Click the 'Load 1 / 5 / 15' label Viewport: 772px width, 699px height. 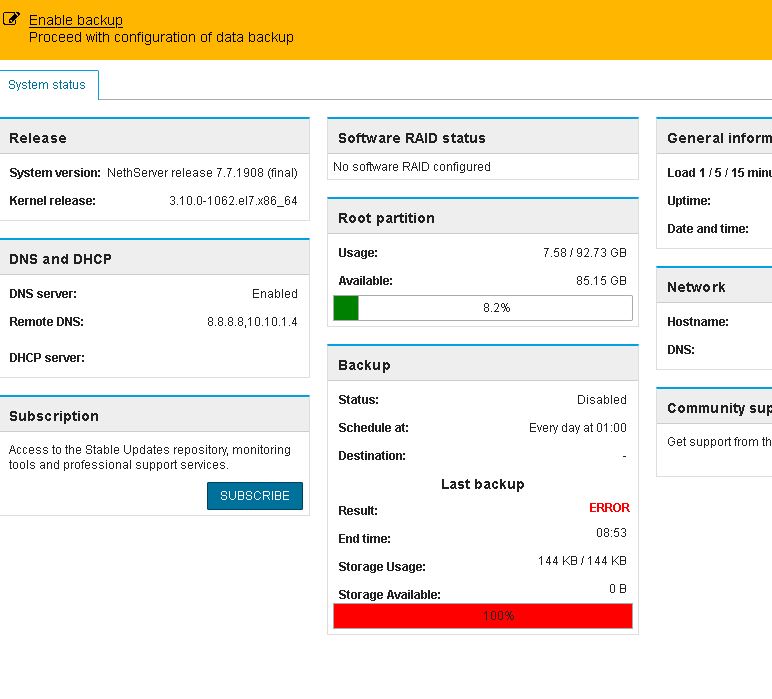click(x=719, y=173)
